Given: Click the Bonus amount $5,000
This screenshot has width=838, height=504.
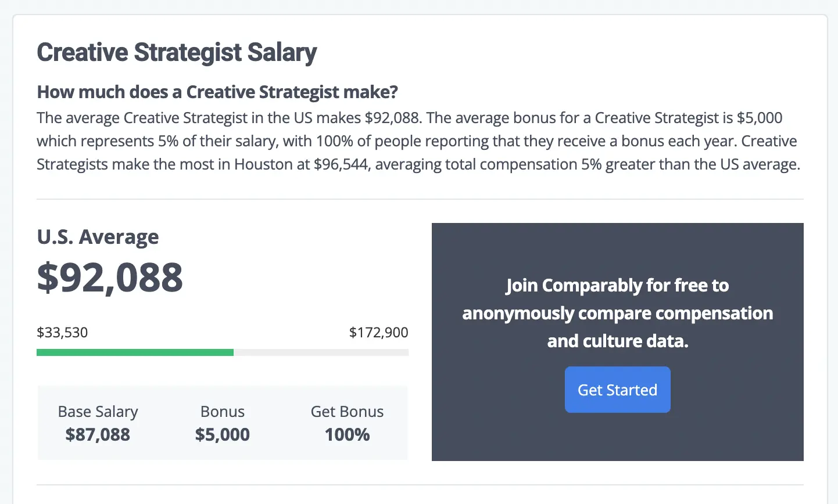Looking at the screenshot, I should [222, 434].
